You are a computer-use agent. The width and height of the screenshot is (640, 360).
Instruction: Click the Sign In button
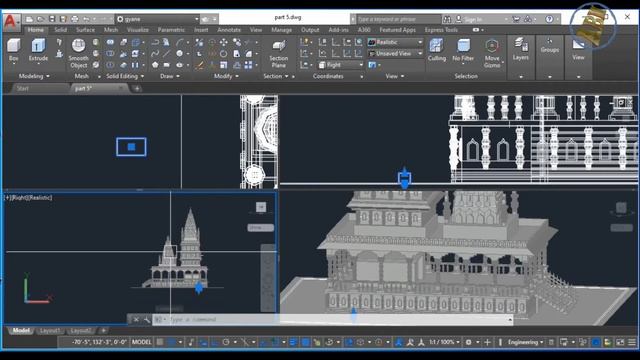[474, 19]
